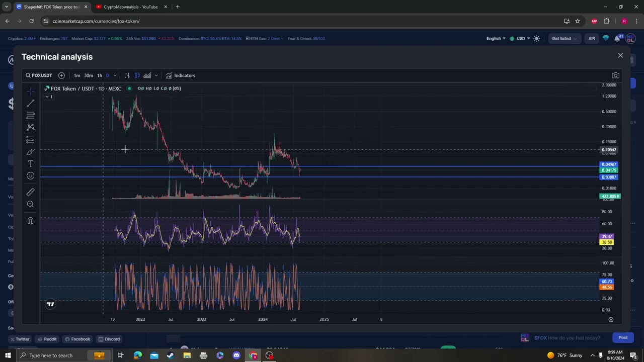The image size is (644, 362).
Task: Switch to candles chart style
Action: (x=137, y=75)
